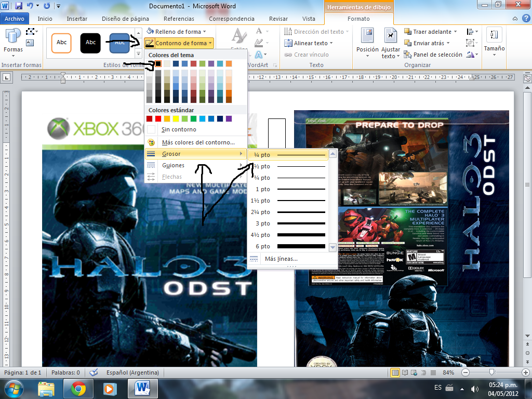
Task: Click the Word help question mark
Action: click(526, 19)
